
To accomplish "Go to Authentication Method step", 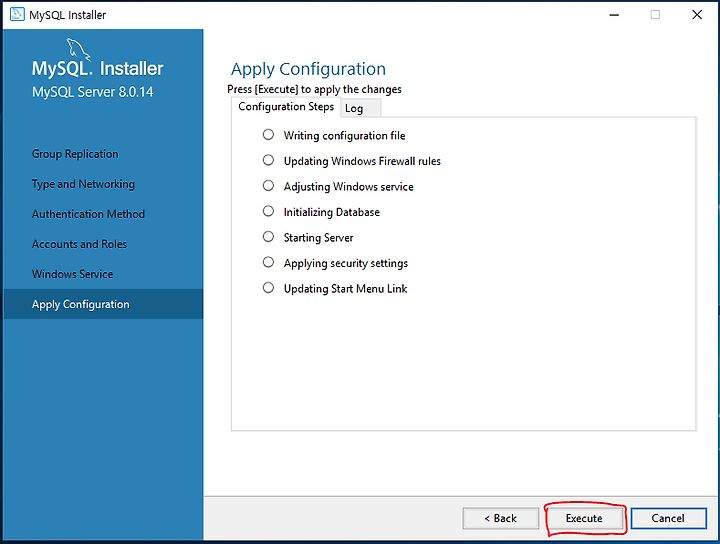I will click(88, 214).
